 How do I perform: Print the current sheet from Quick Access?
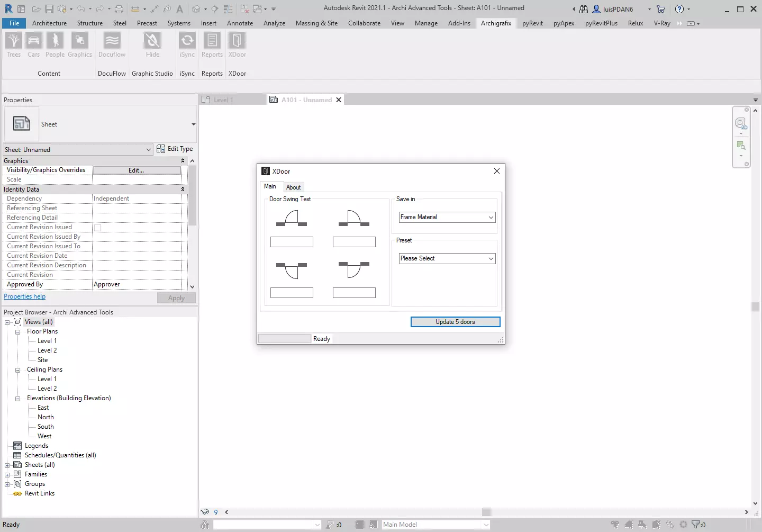[120, 9]
